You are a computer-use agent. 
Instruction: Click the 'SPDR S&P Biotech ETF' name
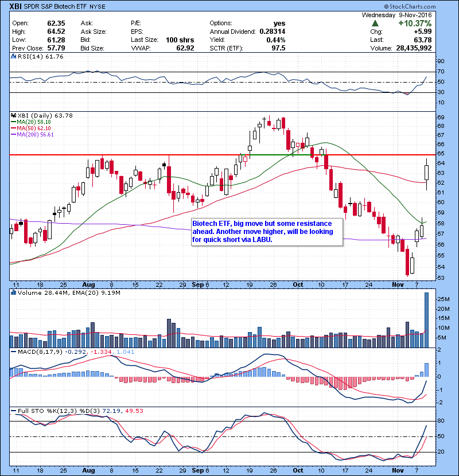click(55, 6)
